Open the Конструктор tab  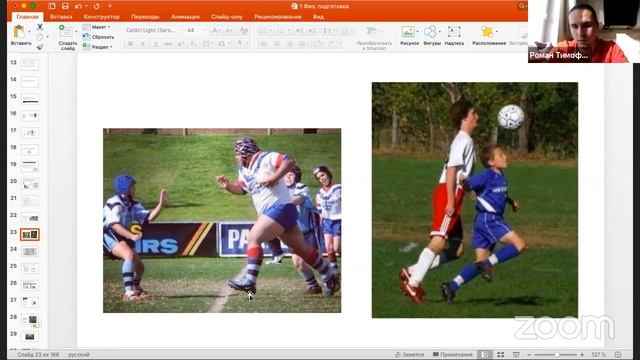tap(102, 17)
